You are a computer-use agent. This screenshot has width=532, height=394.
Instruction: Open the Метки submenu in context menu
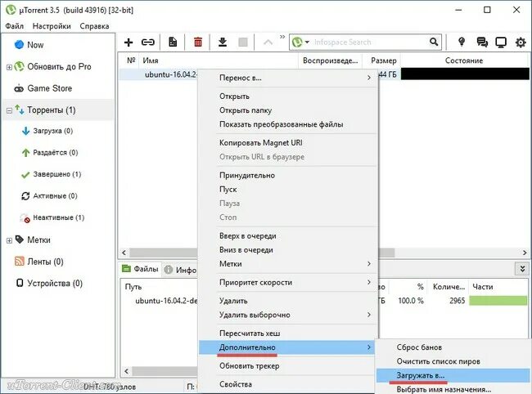coord(288,263)
